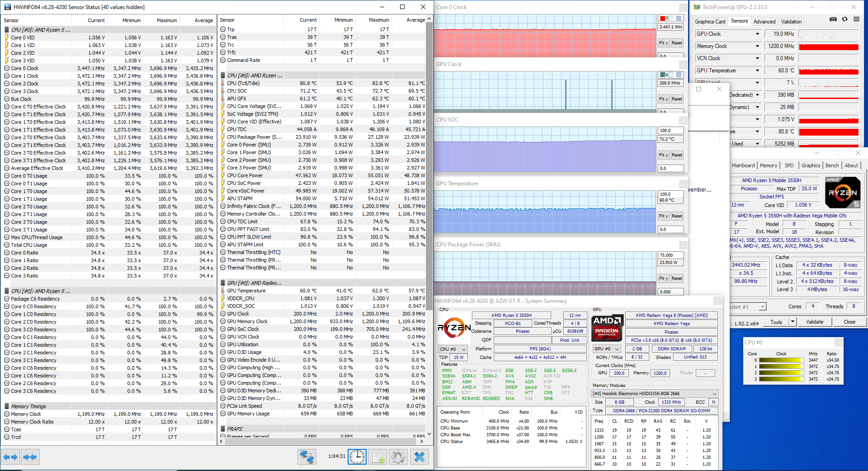Click the shrink columns inward arrows button

(x=30, y=457)
